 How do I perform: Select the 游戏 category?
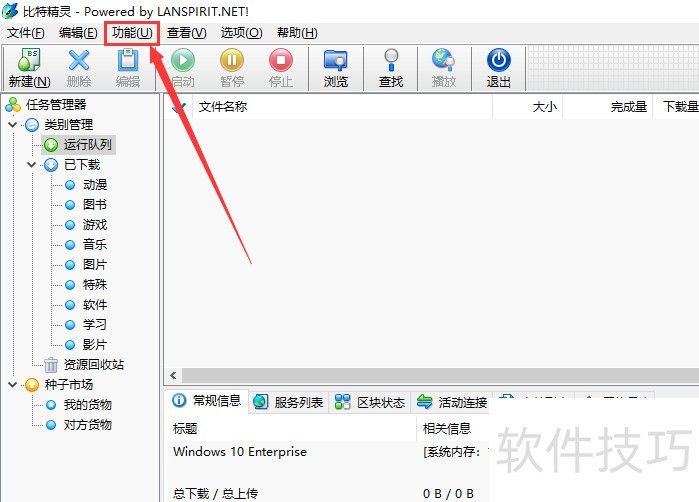(95, 225)
